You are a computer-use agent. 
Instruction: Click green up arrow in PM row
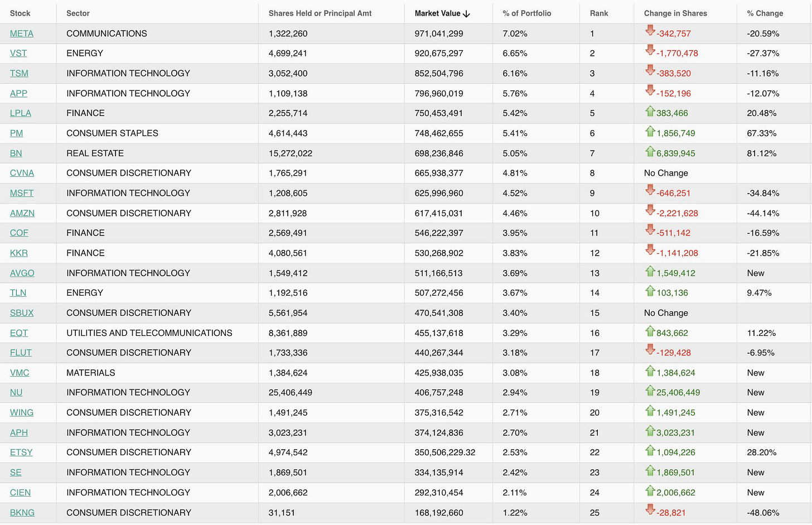pyautogui.click(x=650, y=131)
